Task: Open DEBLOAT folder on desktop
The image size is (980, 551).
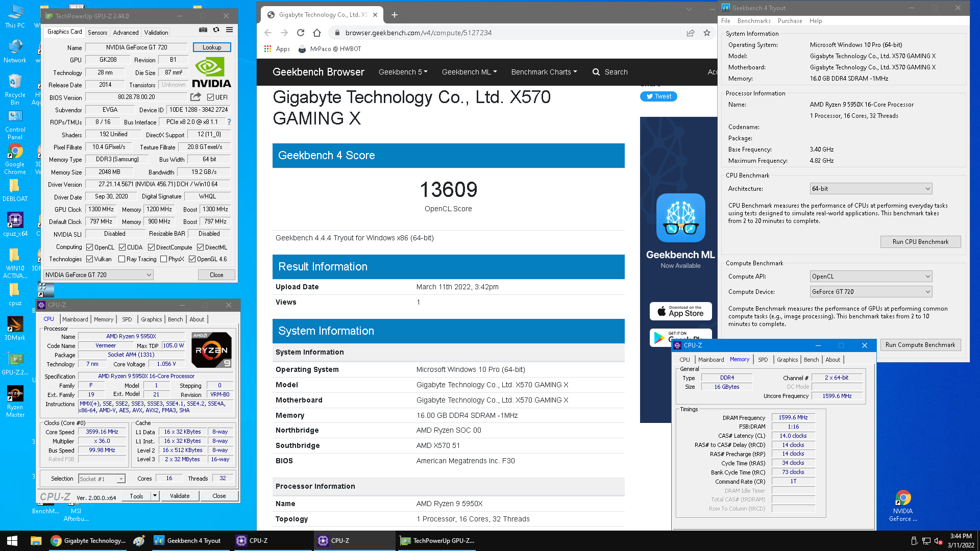Action: [x=15, y=190]
